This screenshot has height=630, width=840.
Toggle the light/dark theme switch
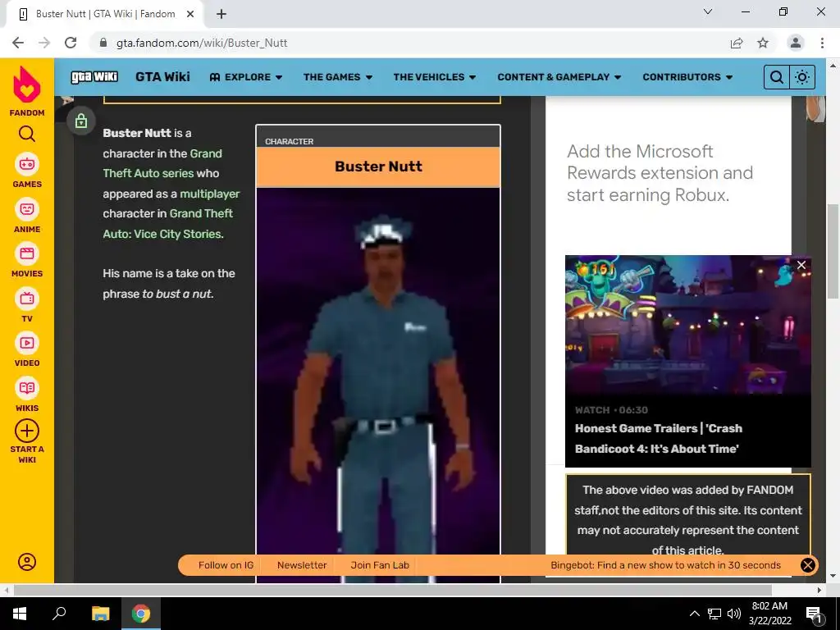pyautogui.click(x=802, y=77)
